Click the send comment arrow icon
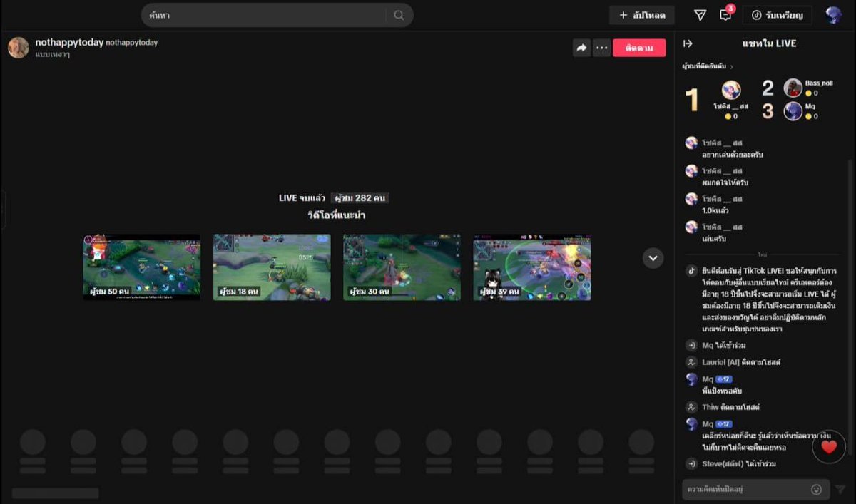Viewport: 856px width, 504px height. point(840,489)
